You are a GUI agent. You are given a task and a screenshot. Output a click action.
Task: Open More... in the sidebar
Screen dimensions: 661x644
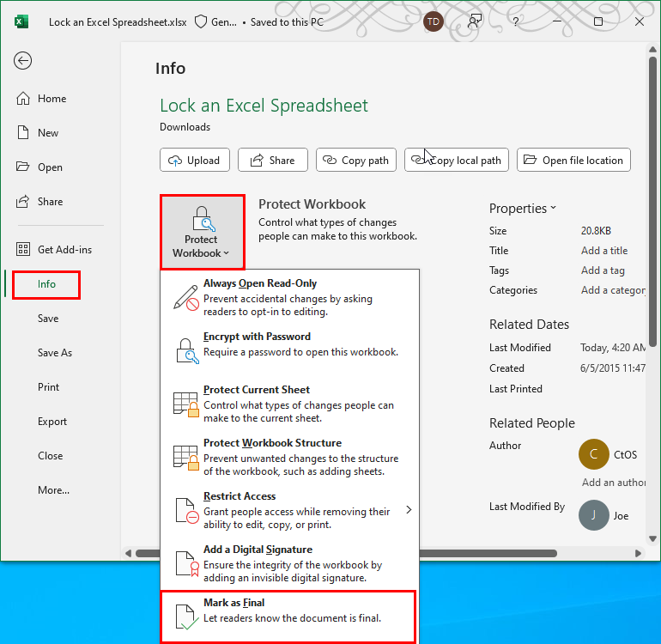click(x=53, y=490)
